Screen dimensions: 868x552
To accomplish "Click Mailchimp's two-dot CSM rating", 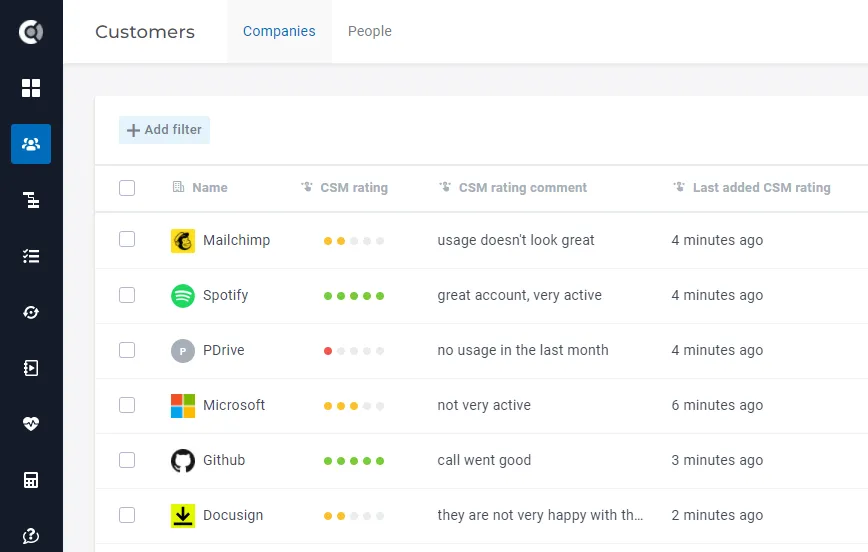I will pos(354,241).
